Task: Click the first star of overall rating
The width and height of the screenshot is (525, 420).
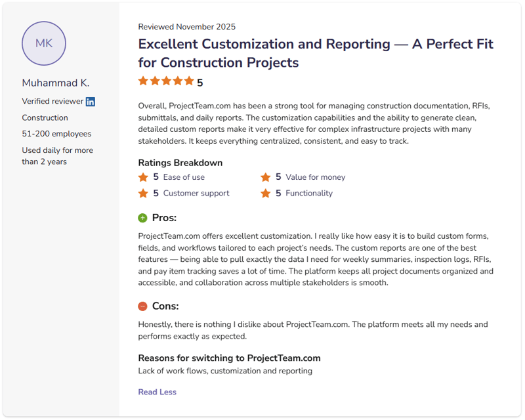Action: tap(143, 81)
